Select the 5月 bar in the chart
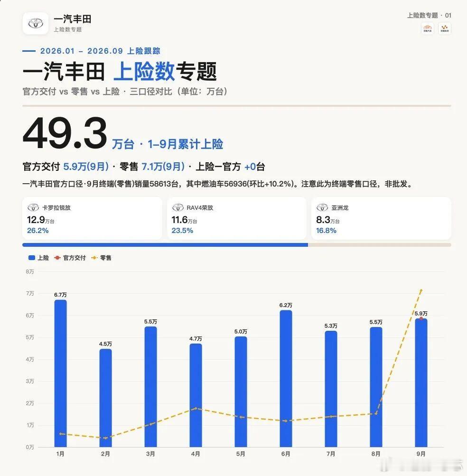467x476 pixels. click(241, 392)
